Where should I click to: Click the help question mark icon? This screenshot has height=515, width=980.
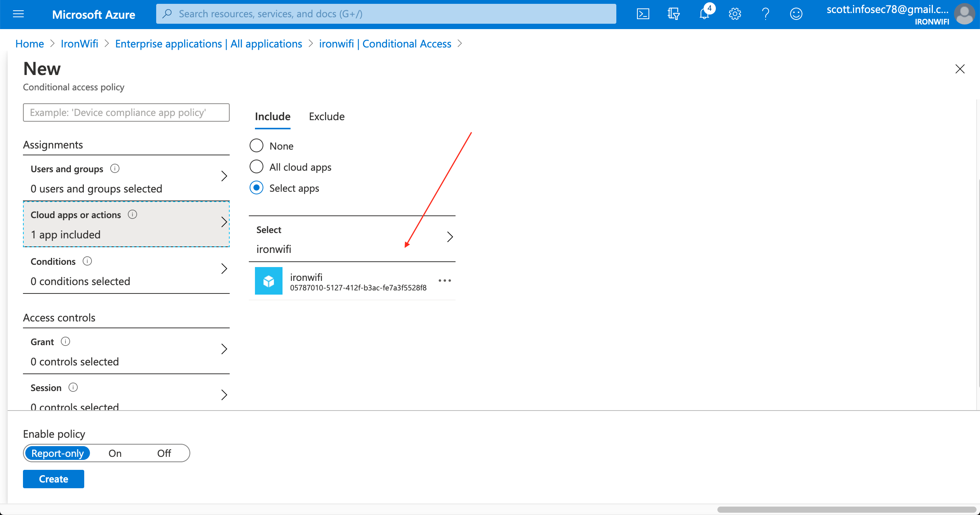(x=766, y=14)
